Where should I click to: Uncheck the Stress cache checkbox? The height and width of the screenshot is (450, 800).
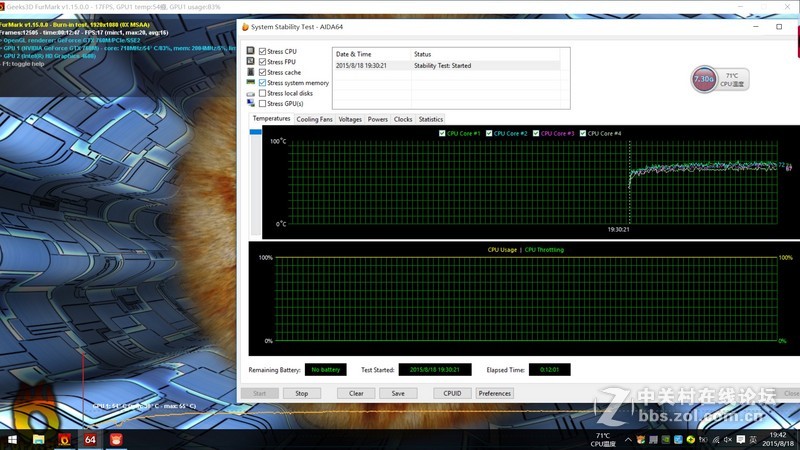click(x=262, y=72)
